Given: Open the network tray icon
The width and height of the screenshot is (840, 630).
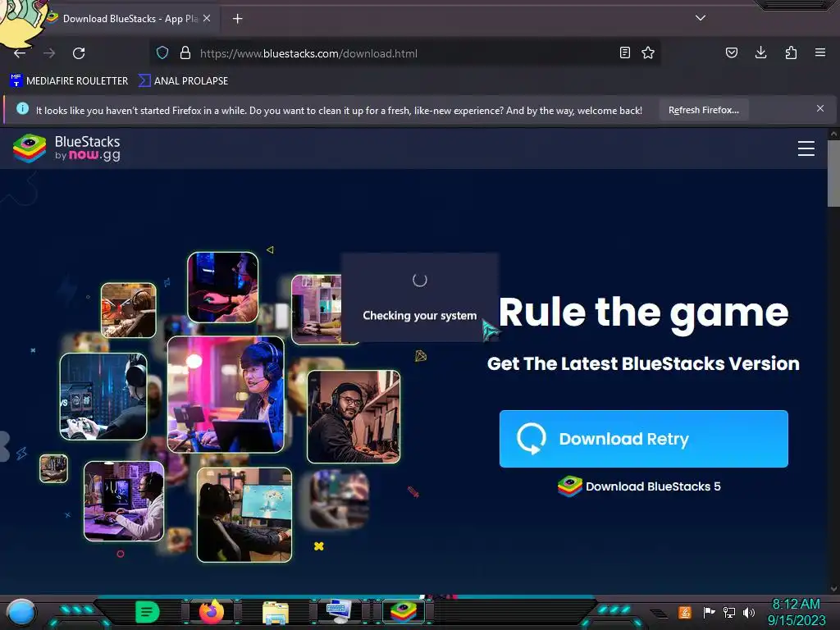Looking at the screenshot, I should [x=728, y=612].
